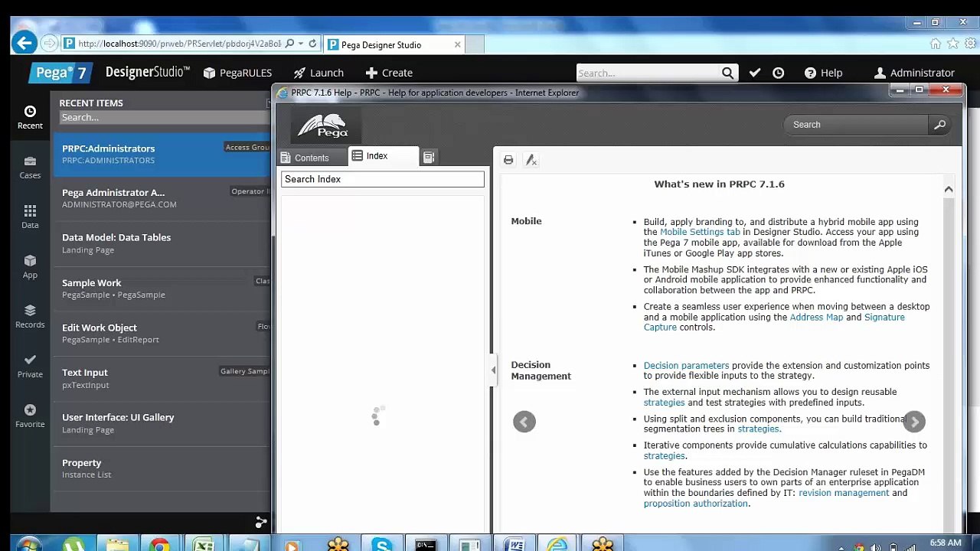Screen dimensions: 980x551
Task: Open the Sample Work recent item
Action: 161,289
